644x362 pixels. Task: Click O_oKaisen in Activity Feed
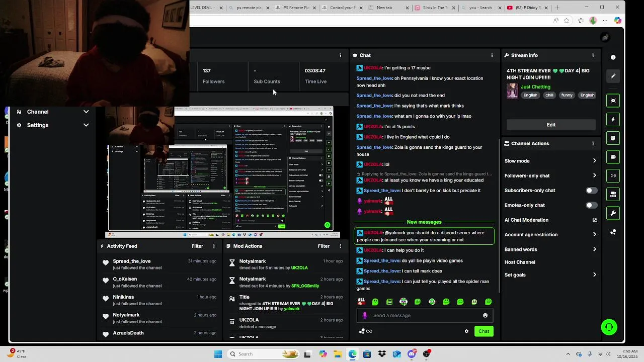[125, 279]
